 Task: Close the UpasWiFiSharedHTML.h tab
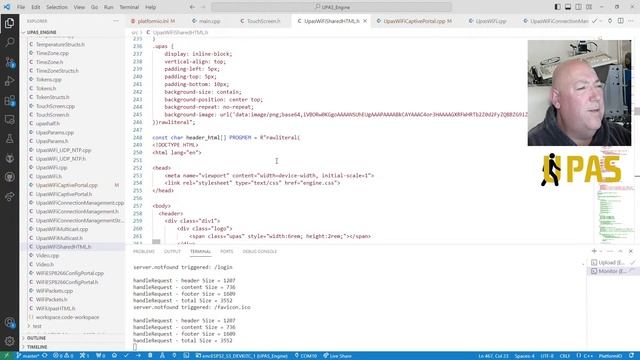[365, 21]
